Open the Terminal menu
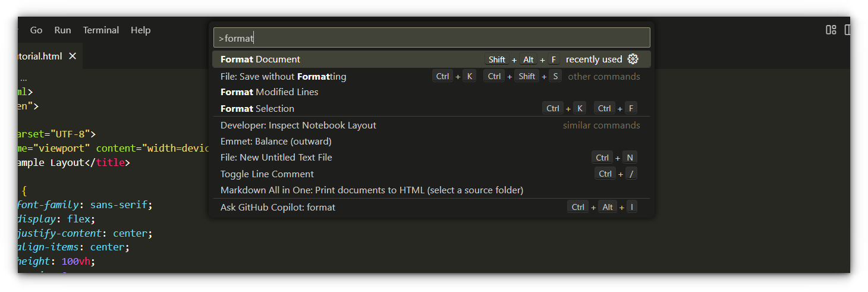Screen dimensions: 868x292 (100, 30)
